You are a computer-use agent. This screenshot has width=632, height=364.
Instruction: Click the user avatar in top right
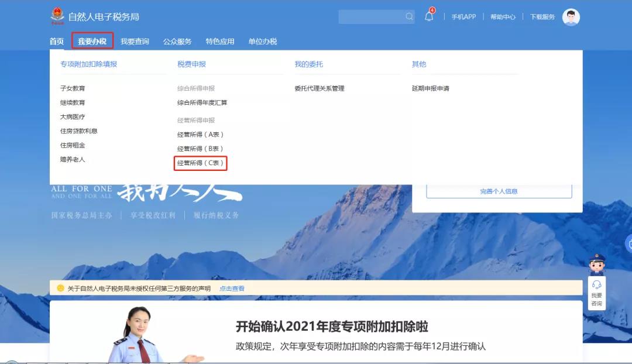coord(571,16)
